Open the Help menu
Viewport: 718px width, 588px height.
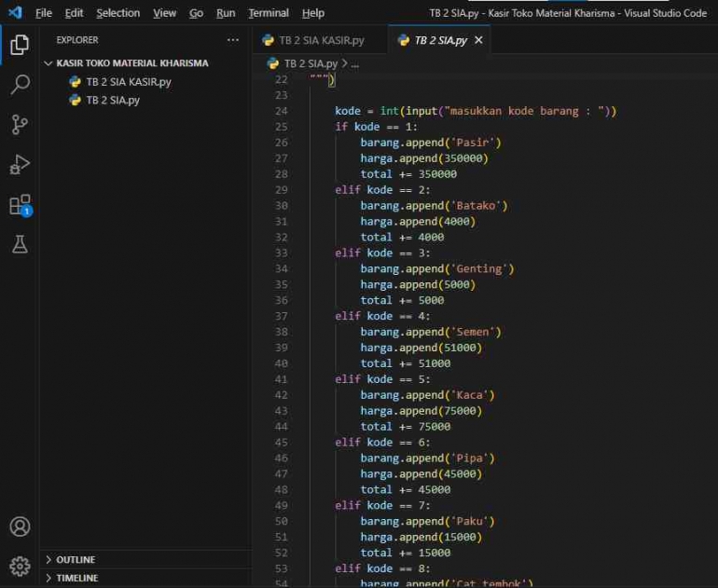click(x=313, y=13)
